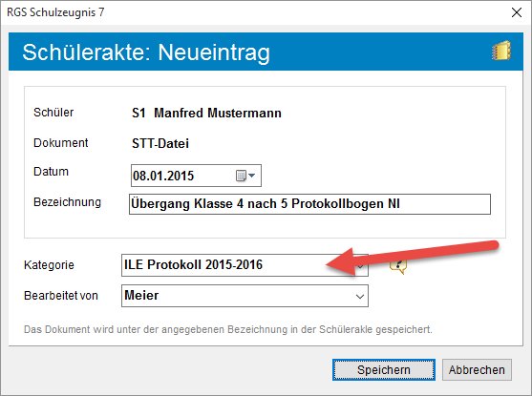
Task: Click the ILE Protokoll 2015-2016 category value
Action: click(x=193, y=264)
